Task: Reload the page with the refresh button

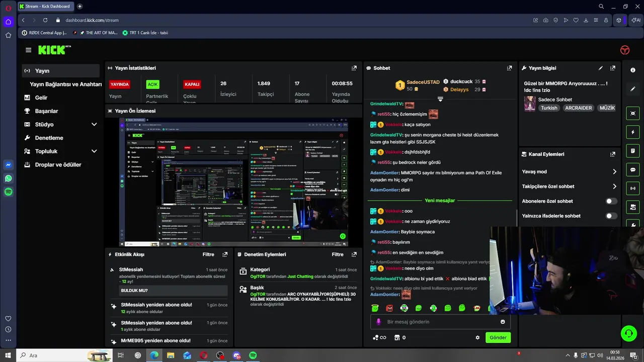Action: click(x=45, y=20)
